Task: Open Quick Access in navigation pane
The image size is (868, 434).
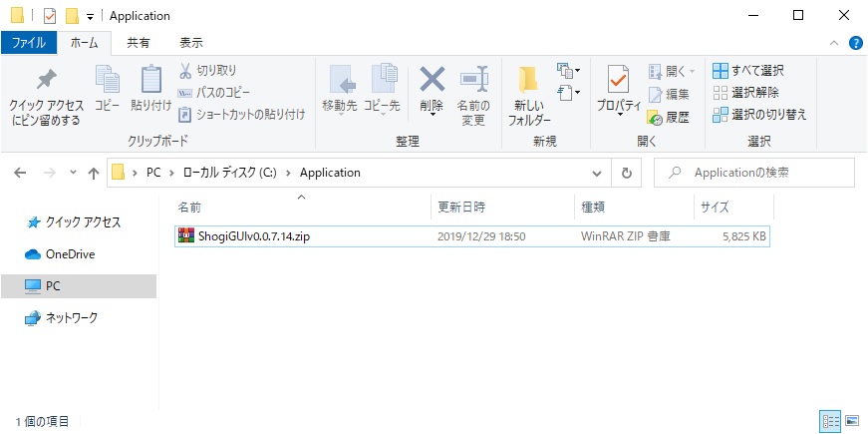Action: click(x=83, y=222)
